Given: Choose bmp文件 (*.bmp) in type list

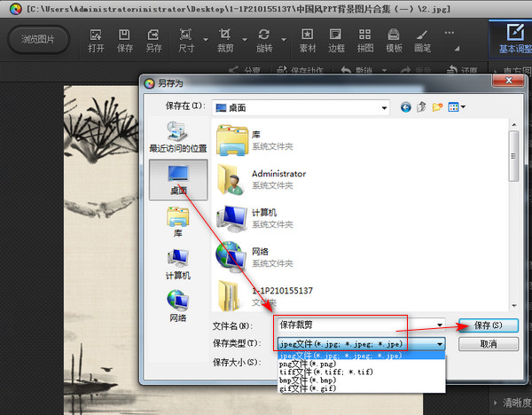Looking at the screenshot, I should click(x=362, y=380).
